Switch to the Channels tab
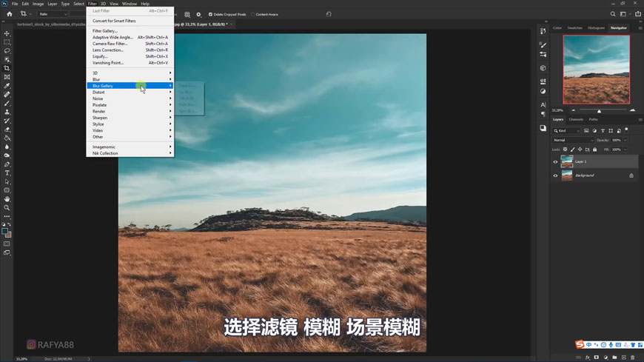The width and height of the screenshot is (644, 362). pos(576,119)
